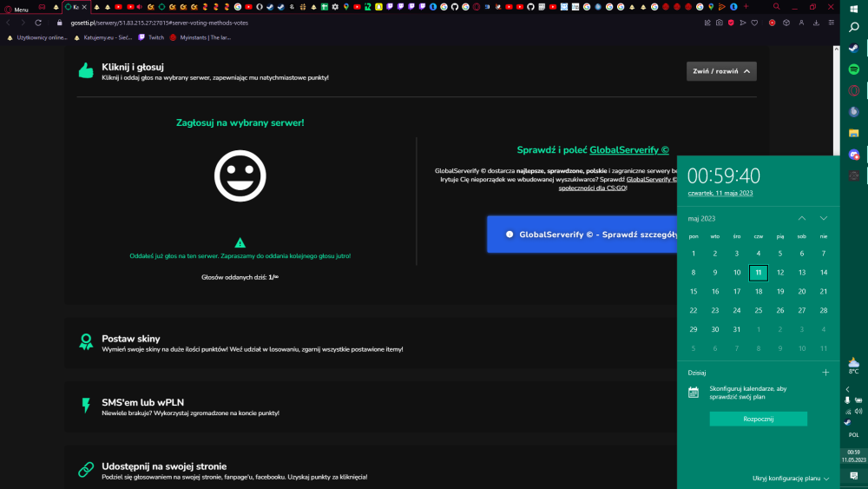
Task: Click the blue GlobalServerify Sprawdź szczegóły button
Action: tap(582, 235)
